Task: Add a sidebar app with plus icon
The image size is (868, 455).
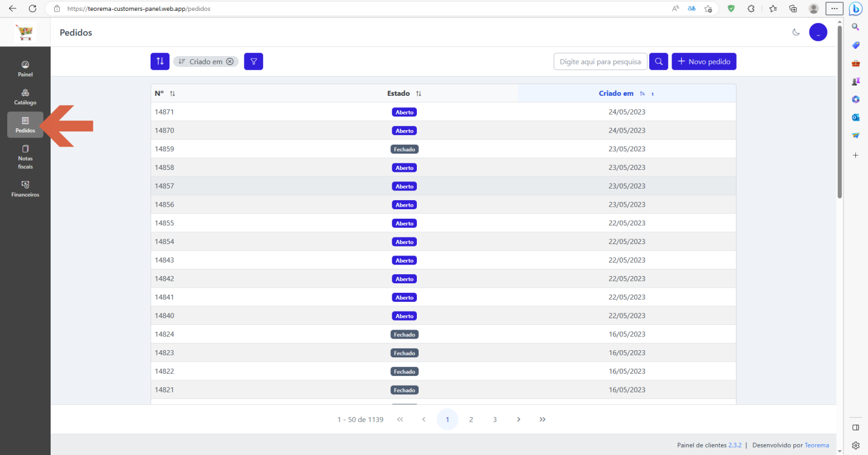Action: (x=855, y=155)
